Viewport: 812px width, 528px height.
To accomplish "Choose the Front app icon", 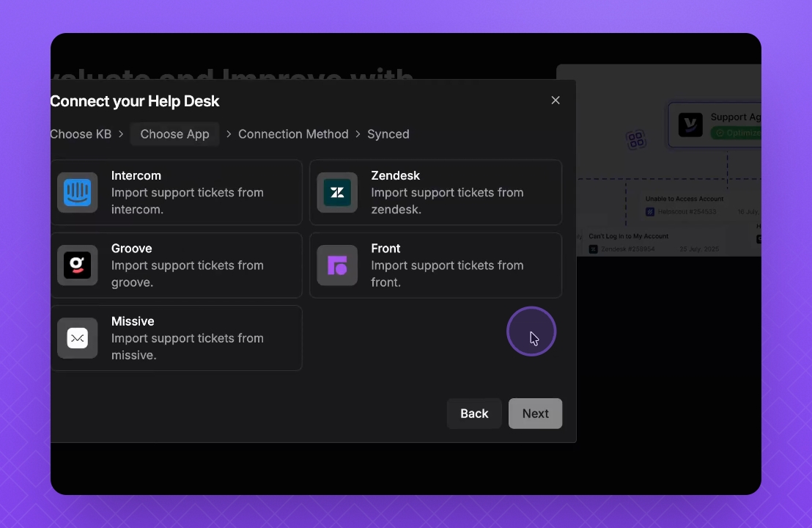I will [x=337, y=265].
